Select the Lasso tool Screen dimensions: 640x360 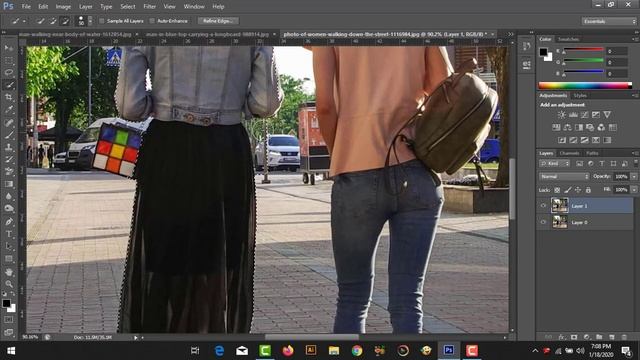tap(9, 73)
